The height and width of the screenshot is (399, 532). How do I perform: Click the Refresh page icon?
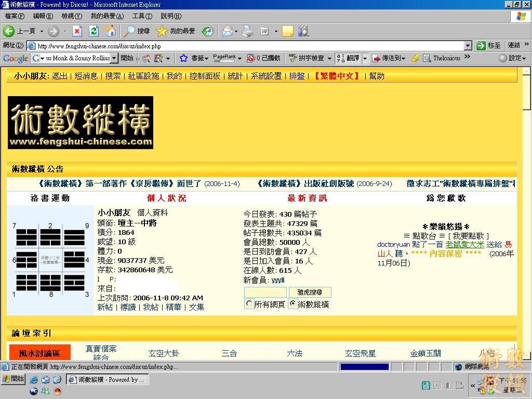(94, 31)
